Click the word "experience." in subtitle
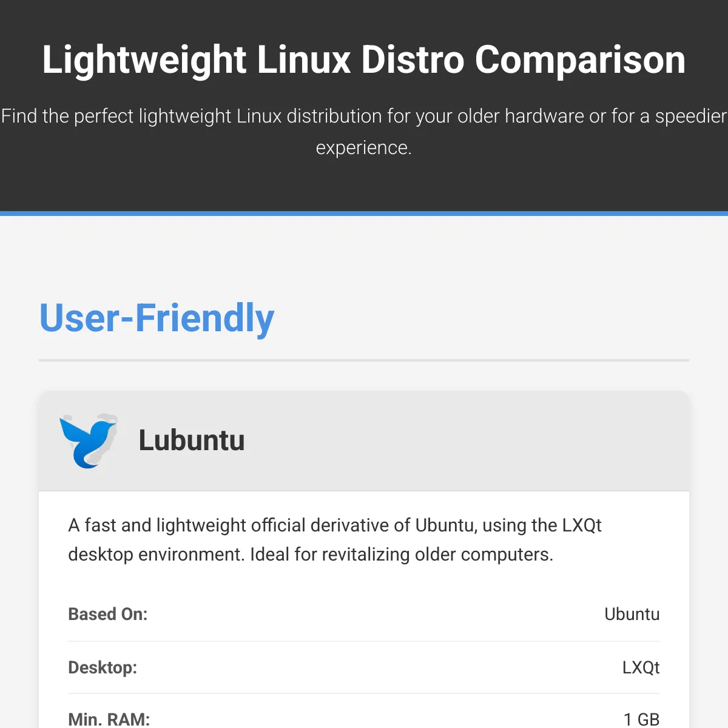Screen dimensions: 728x728 364,147
